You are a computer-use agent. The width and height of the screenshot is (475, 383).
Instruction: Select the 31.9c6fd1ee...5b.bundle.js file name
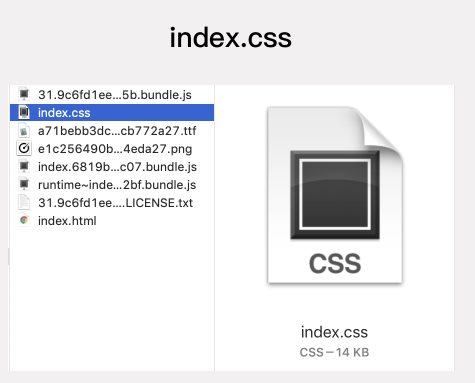pos(115,95)
